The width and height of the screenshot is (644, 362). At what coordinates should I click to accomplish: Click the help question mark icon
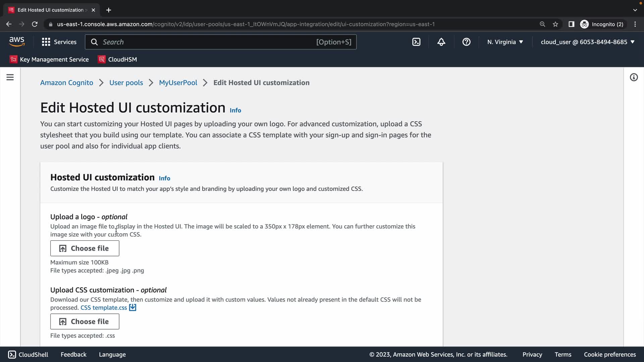pyautogui.click(x=466, y=42)
